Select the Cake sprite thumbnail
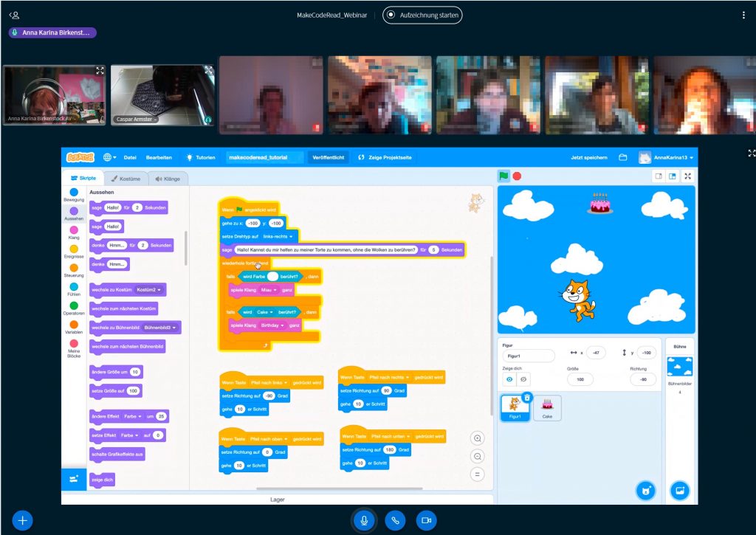 pos(547,408)
